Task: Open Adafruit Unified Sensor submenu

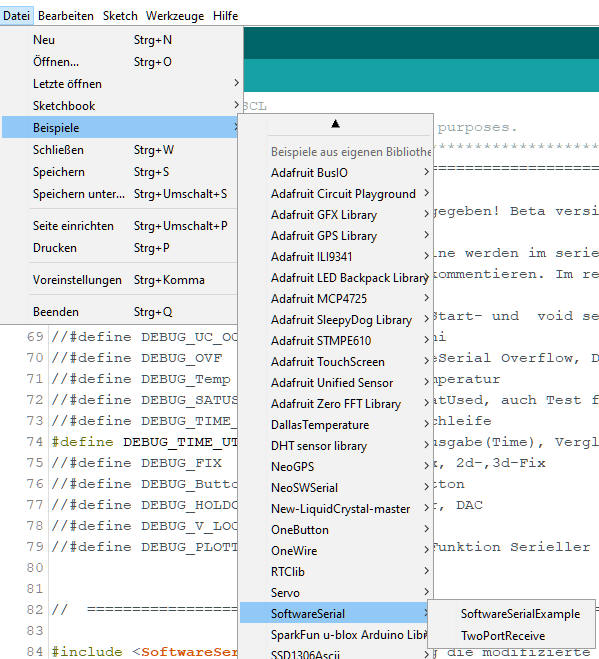Action: coord(336,382)
